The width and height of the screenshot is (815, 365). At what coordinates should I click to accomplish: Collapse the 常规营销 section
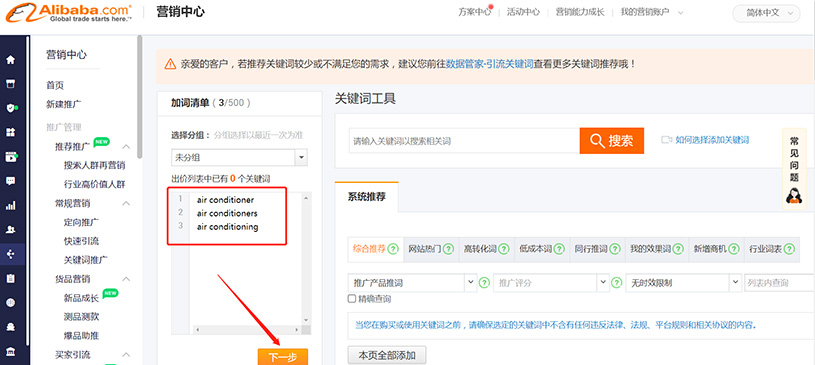point(126,203)
